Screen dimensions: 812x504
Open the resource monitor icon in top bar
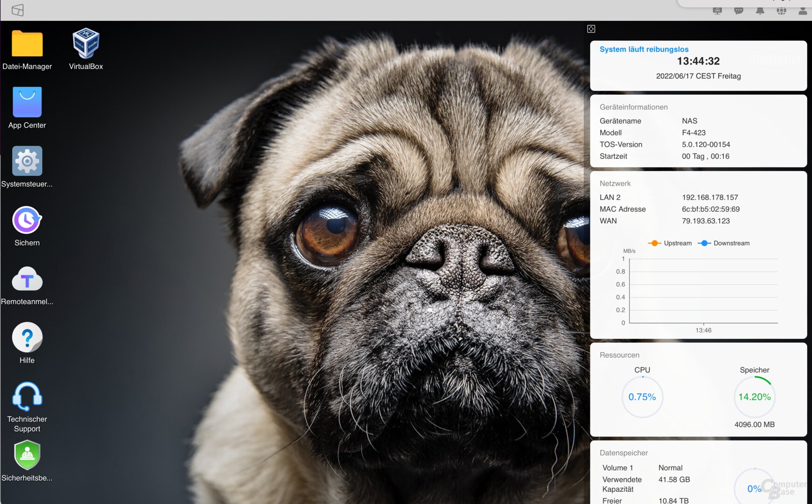(717, 10)
